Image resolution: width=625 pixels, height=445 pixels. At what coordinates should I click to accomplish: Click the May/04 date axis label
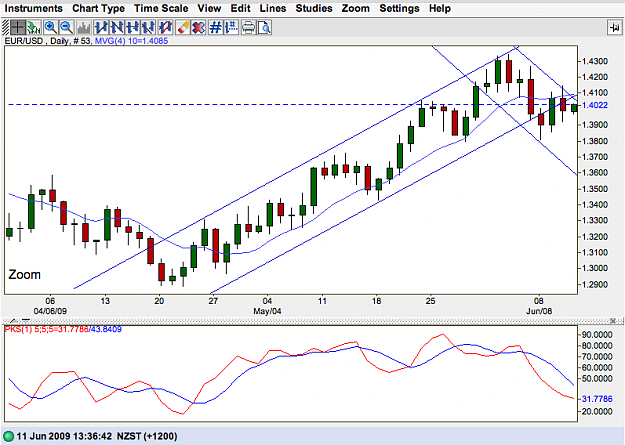(x=267, y=311)
